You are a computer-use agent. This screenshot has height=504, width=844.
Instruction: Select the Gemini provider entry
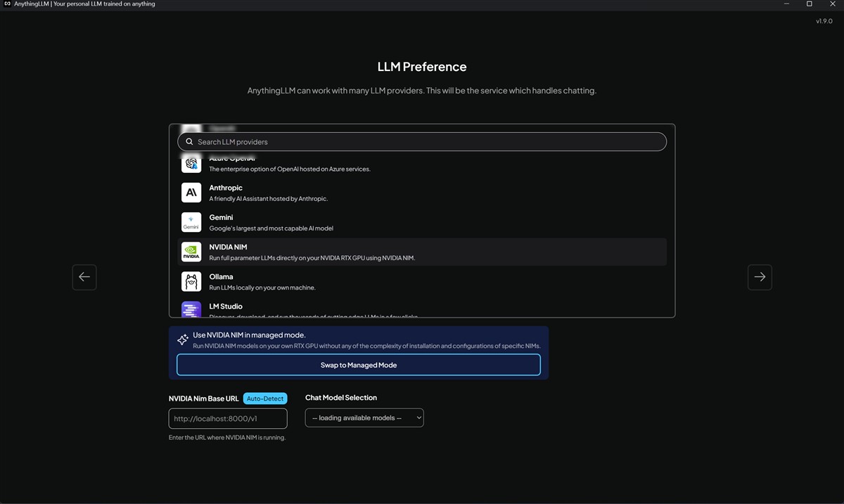pyautogui.click(x=422, y=222)
